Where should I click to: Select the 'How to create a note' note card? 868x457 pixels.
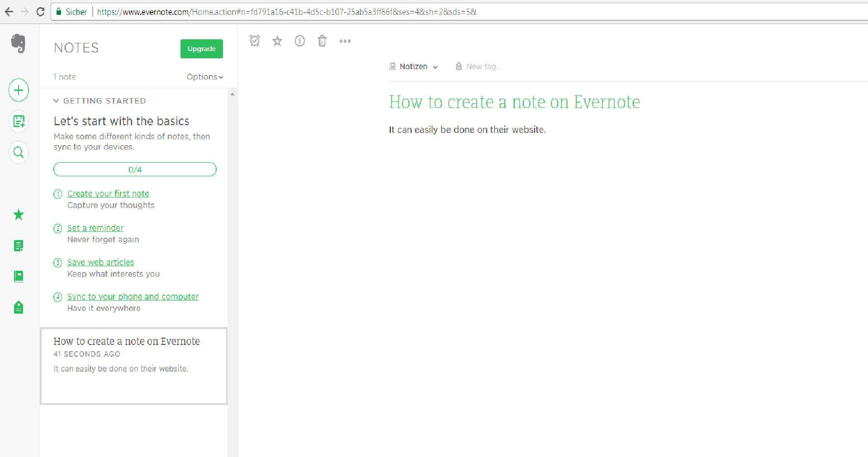134,366
